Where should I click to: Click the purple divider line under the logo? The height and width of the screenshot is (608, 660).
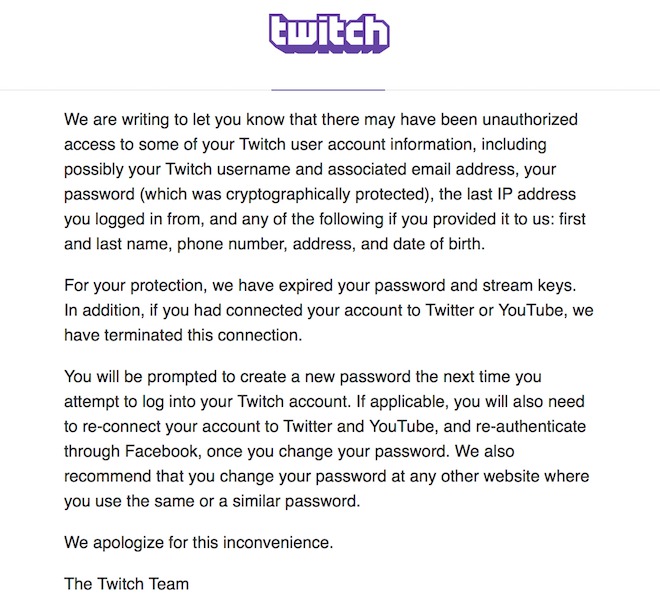pyautogui.click(x=329, y=89)
